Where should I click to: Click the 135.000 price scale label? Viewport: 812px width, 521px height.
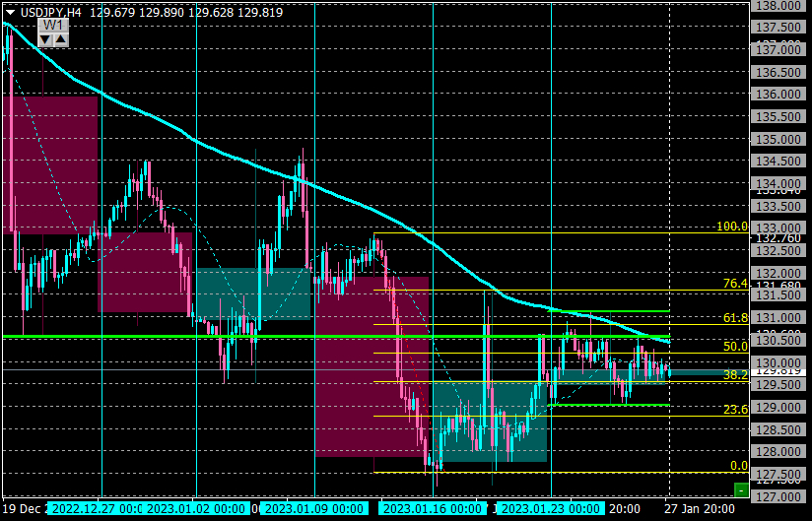(x=778, y=139)
